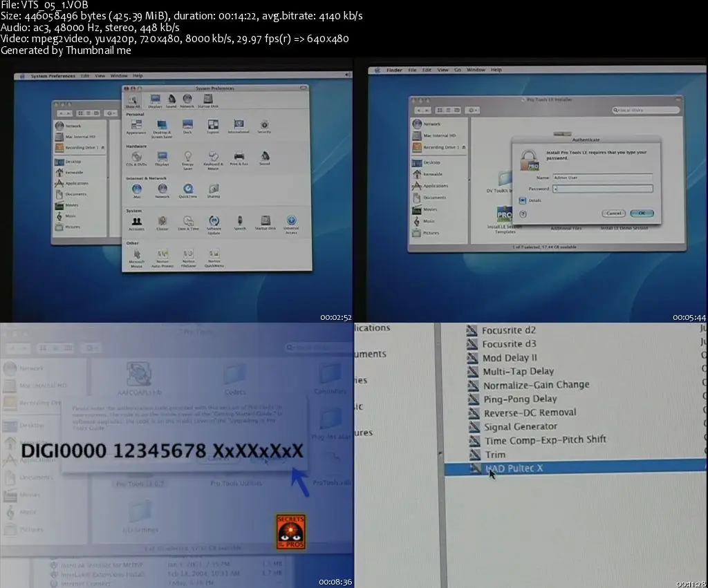Open Sound in the Hardware section
This screenshot has width=708, height=588.
click(x=265, y=158)
